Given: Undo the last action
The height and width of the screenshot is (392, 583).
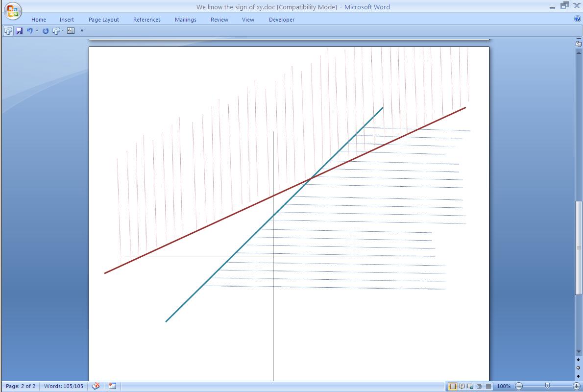Looking at the screenshot, I should (x=29, y=31).
